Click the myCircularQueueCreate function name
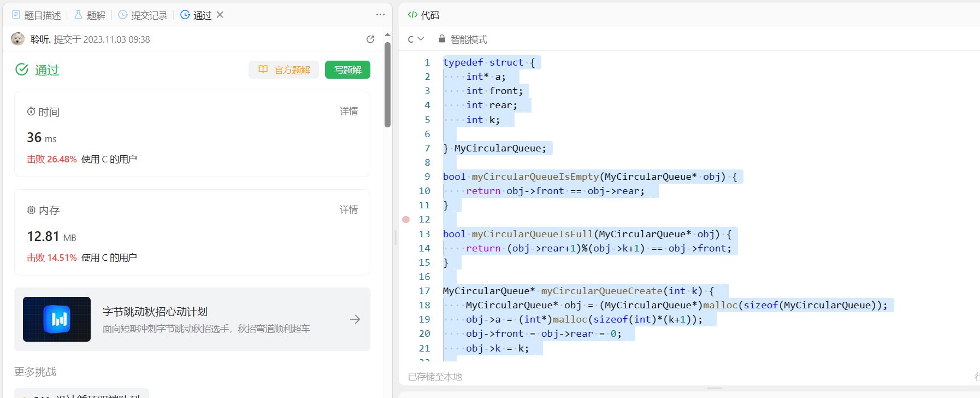Image resolution: width=980 pixels, height=398 pixels. click(x=601, y=291)
